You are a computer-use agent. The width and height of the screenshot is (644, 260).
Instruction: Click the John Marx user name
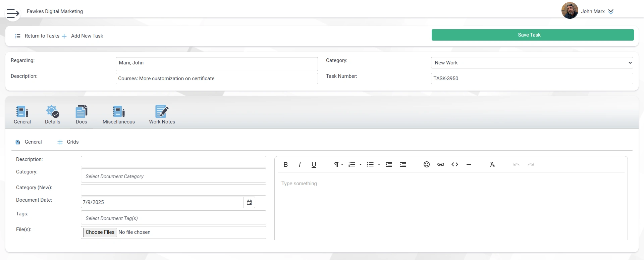(x=593, y=11)
